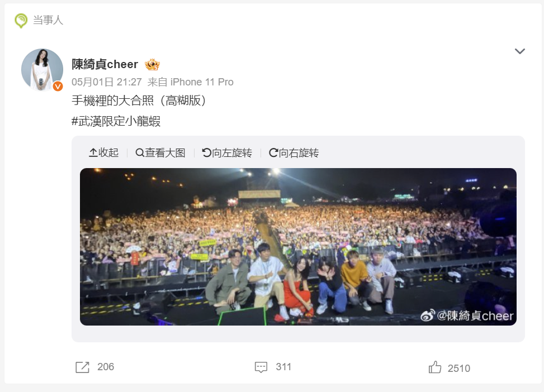Open the 陳綺貞cheer username link
Viewport: 544px width, 392px height.
tap(105, 64)
